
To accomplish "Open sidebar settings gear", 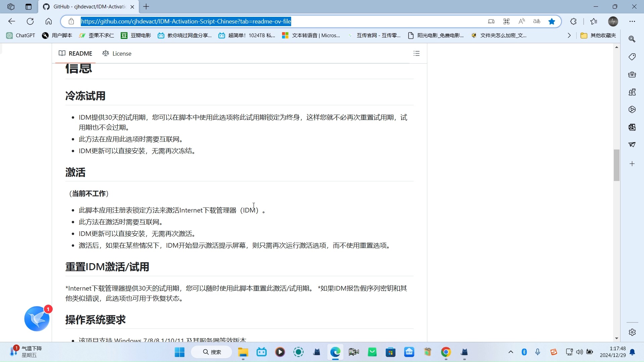I will pos(632,332).
